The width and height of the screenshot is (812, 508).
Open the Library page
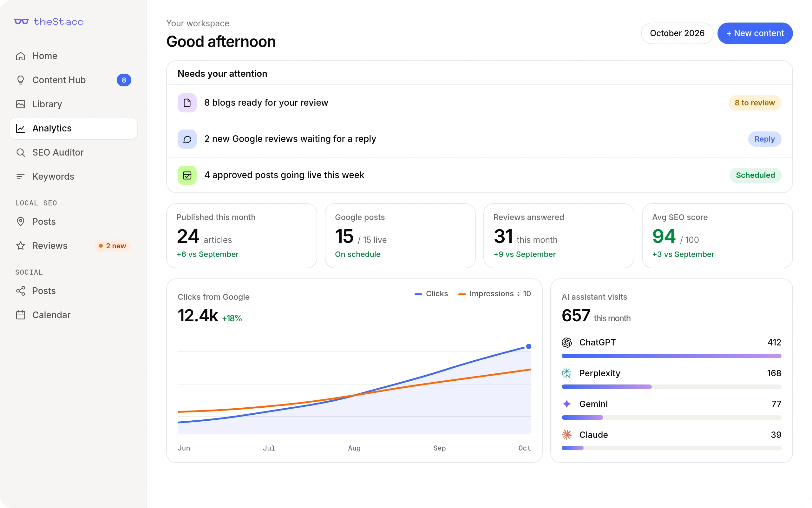pos(73,104)
